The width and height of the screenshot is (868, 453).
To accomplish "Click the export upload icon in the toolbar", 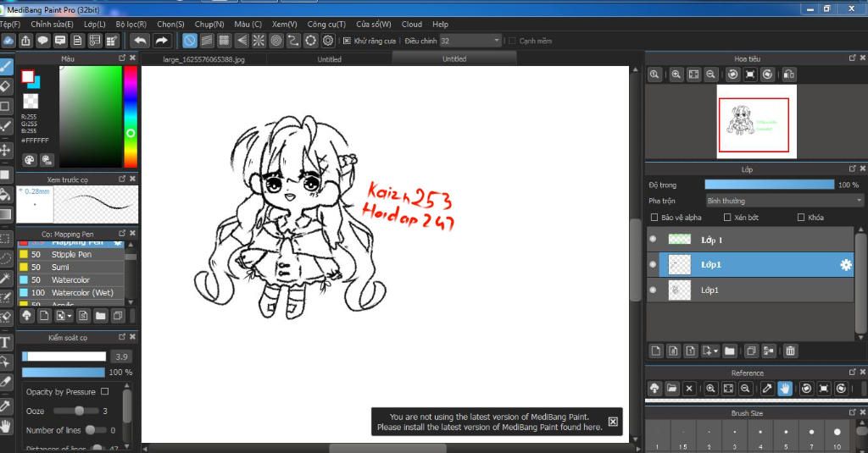I will click(x=25, y=41).
